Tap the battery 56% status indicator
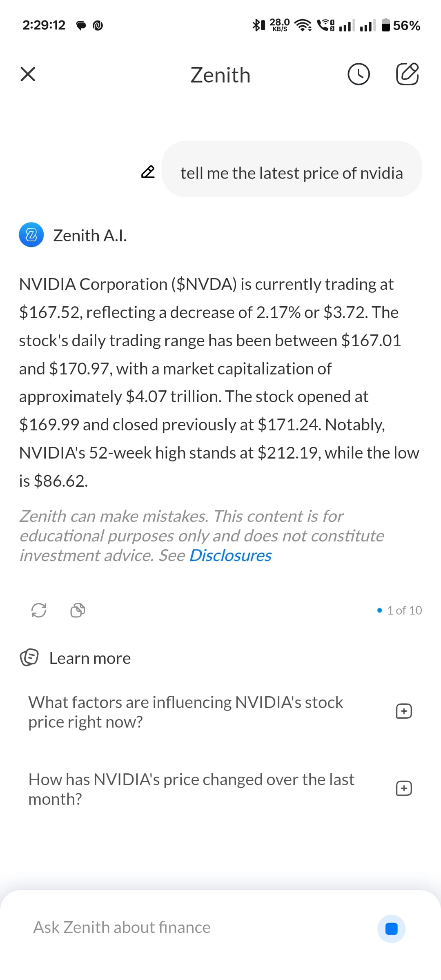This screenshot has height=980, width=441. click(401, 25)
